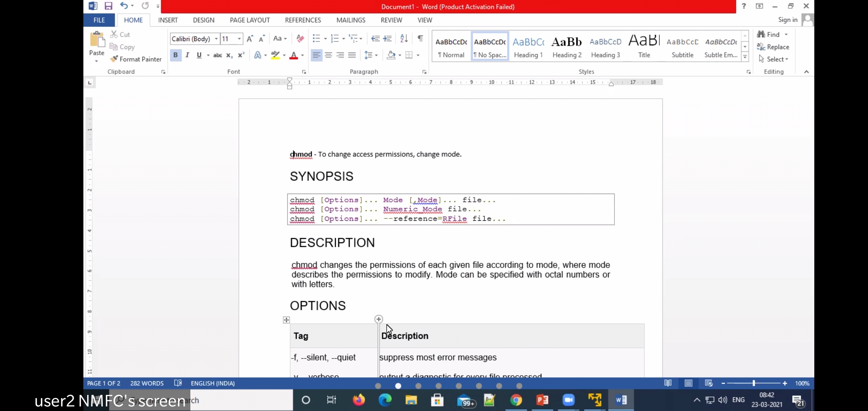868x411 pixels.
Task: Open the Calibri font name dropdown
Action: (x=216, y=39)
